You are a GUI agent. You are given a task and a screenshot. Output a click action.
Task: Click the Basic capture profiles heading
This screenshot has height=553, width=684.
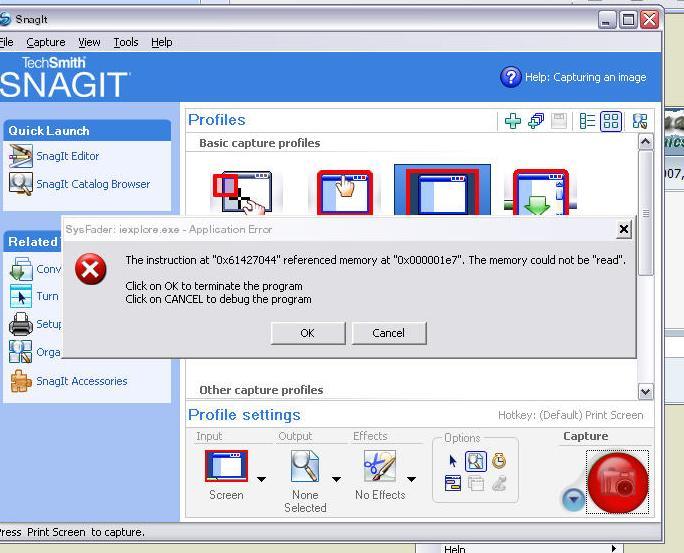point(260,143)
